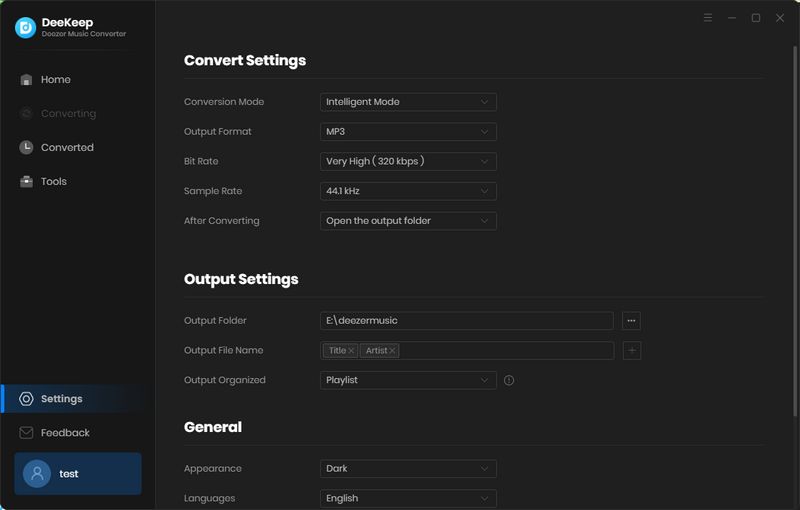The width and height of the screenshot is (800, 510).
Task: Open the Output Organized Playlist dropdown
Action: pos(408,380)
